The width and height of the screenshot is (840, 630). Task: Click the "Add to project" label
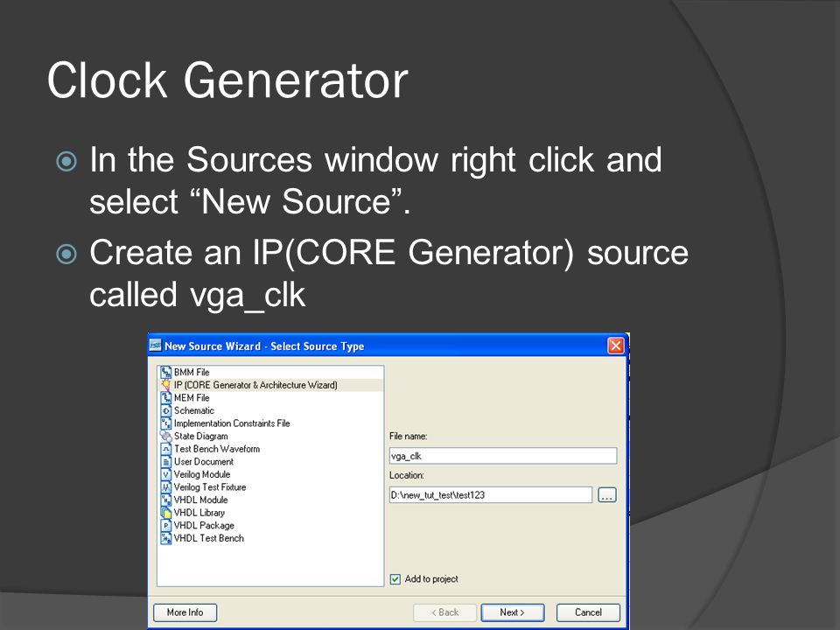[x=431, y=579]
